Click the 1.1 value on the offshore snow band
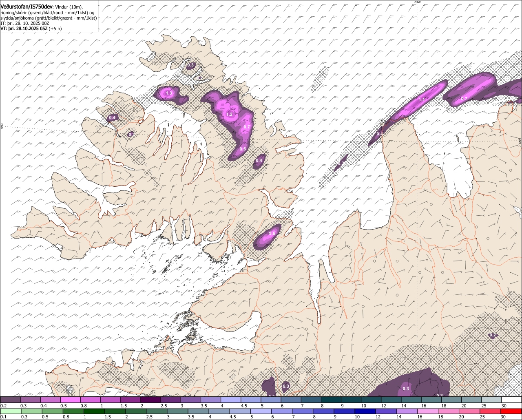Screen dimensions: 522x420 (422, 100)
